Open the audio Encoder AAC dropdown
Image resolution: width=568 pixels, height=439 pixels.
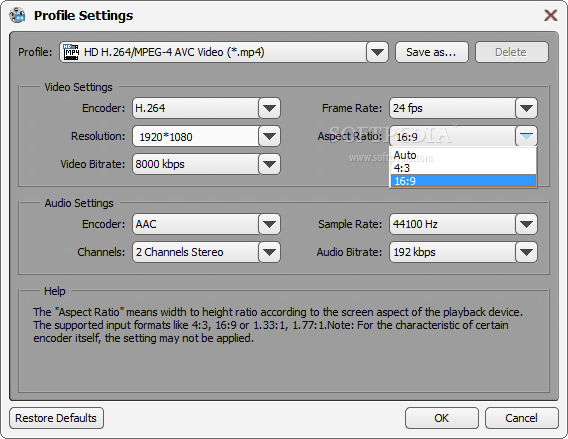pos(269,224)
